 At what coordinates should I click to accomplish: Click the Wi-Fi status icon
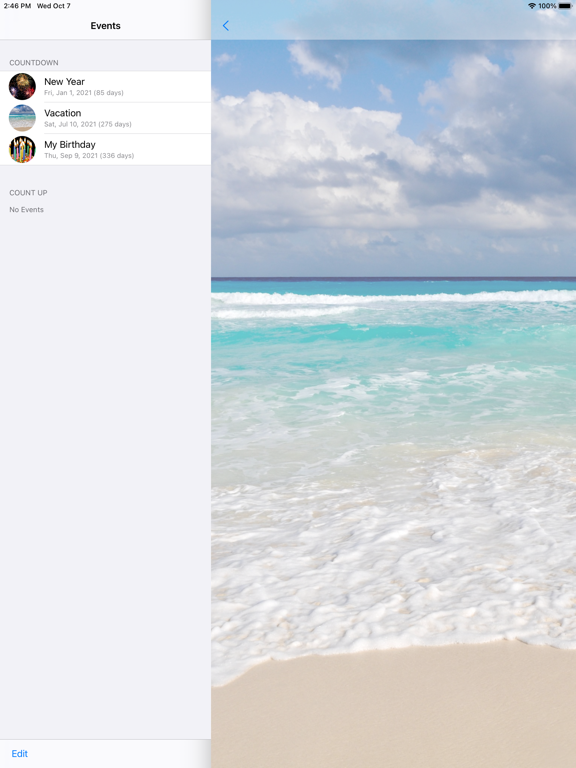pyautogui.click(x=532, y=6)
